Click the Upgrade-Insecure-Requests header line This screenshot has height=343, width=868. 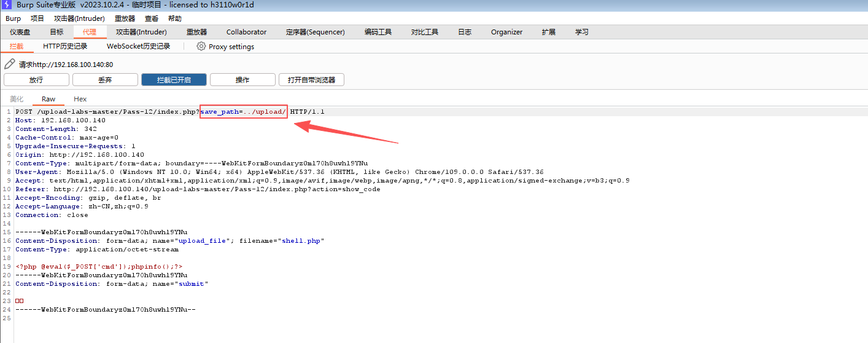[x=76, y=146]
